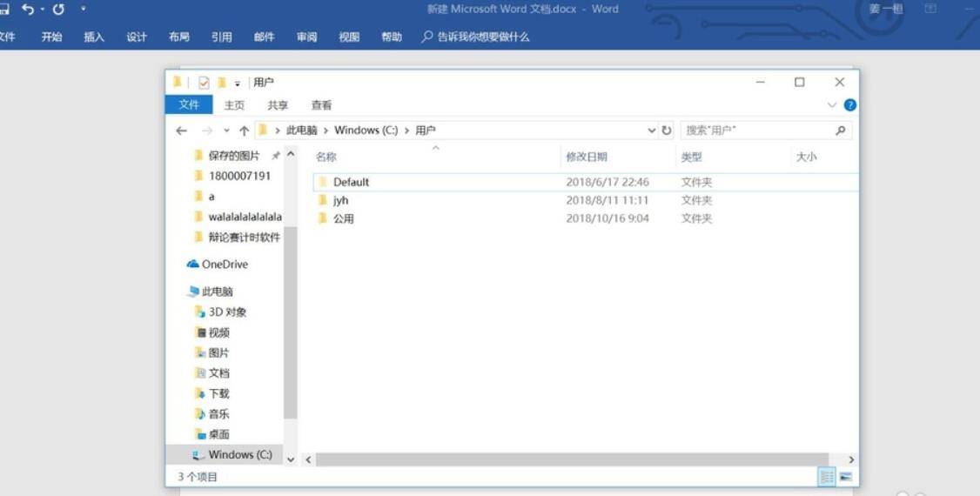This screenshot has width=980, height=496.
Task: Click the Explorer forward arrow
Action: 207,131
